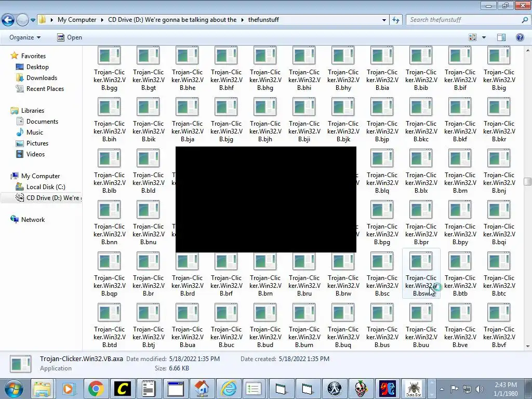Click the Forward navigation arrow
The image size is (532, 399).
pyautogui.click(x=22, y=20)
